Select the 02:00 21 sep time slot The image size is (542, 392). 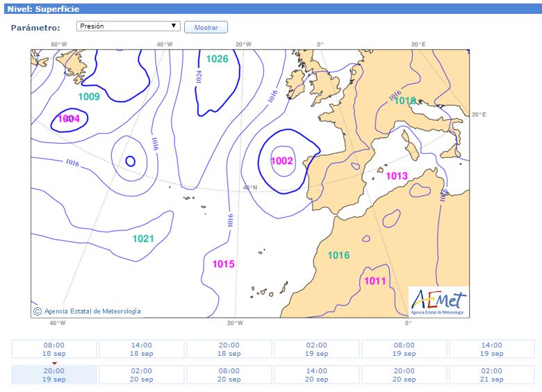point(491,375)
